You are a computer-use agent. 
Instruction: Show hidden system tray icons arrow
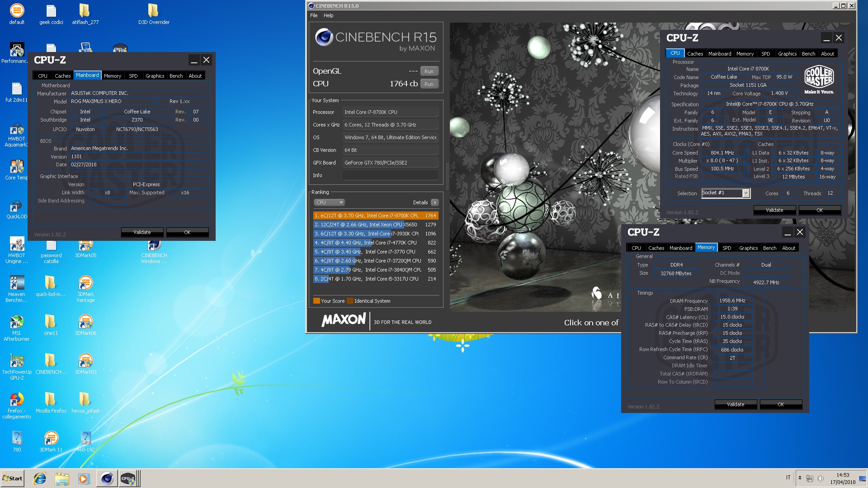click(800, 478)
